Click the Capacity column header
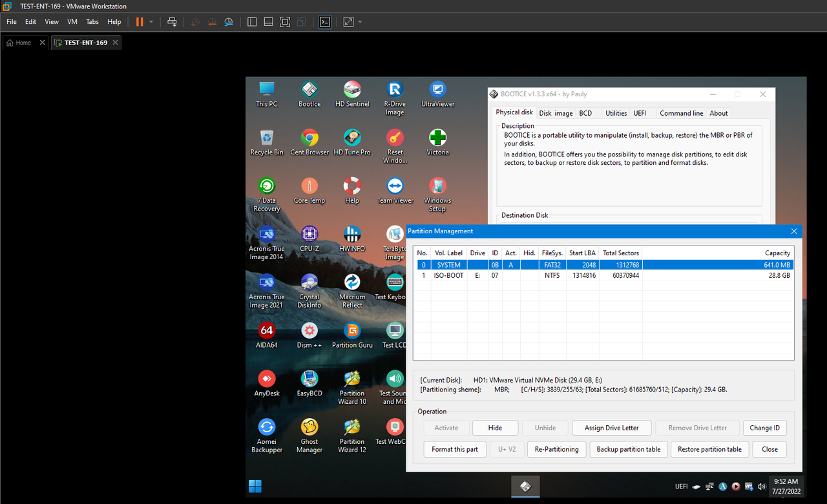The image size is (827, 504). [x=718, y=253]
